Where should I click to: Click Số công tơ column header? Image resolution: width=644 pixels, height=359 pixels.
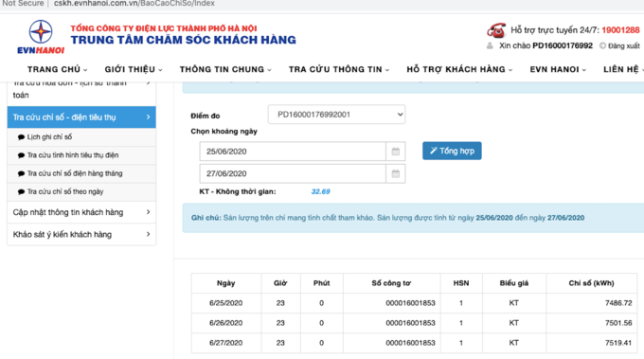pyautogui.click(x=391, y=283)
